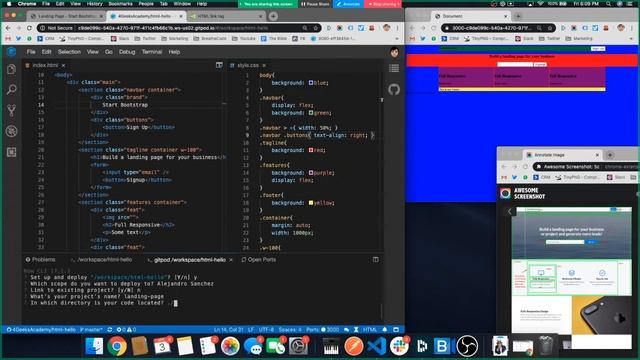The width and height of the screenshot is (640, 360).
Task: Open a new tab in left Chrome window
Action: click(x=273, y=16)
